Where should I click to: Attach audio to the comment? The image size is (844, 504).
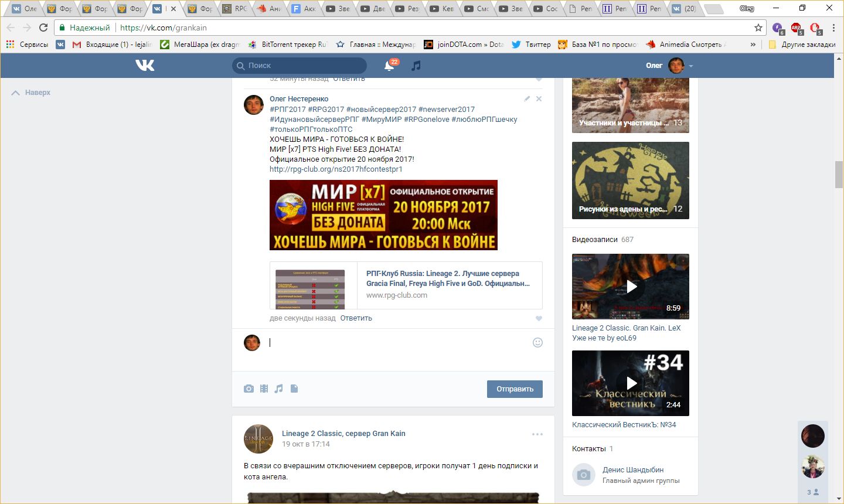point(279,389)
